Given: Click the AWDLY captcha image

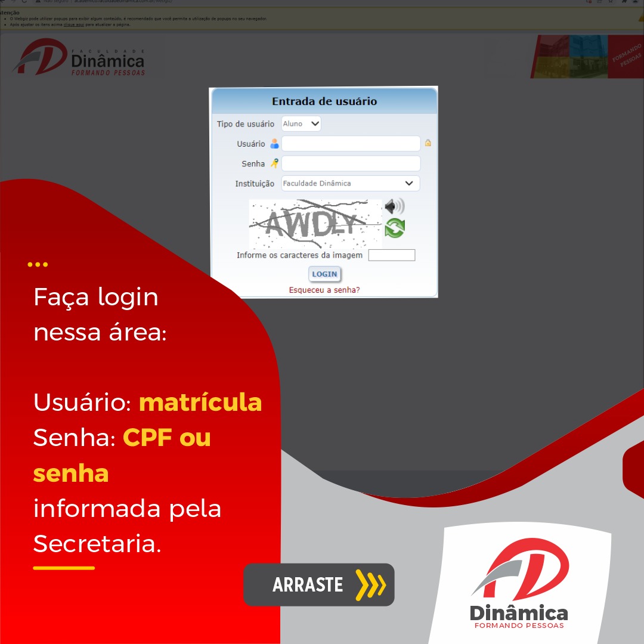Looking at the screenshot, I should (x=315, y=224).
